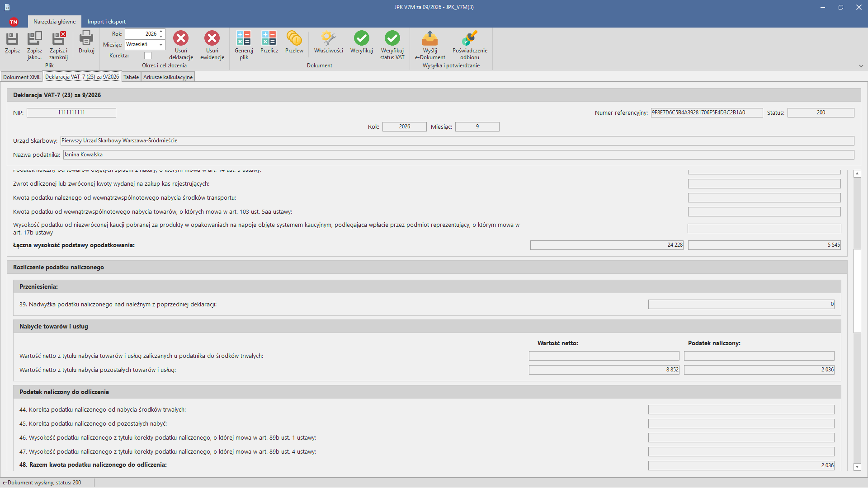This screenshot has height=488, width=868.
Task: Switch to Dokument XML tab
Action: coord(22,77)
